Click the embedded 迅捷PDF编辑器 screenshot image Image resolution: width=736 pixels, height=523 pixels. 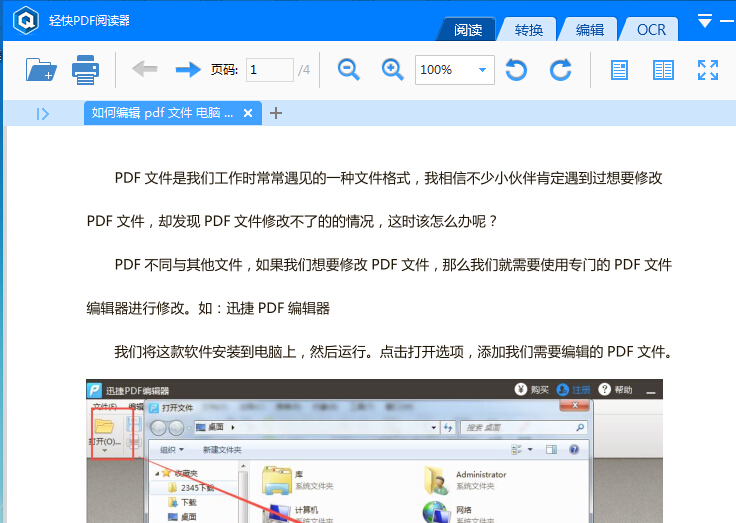pyautogui.click(x=374, y=451)
